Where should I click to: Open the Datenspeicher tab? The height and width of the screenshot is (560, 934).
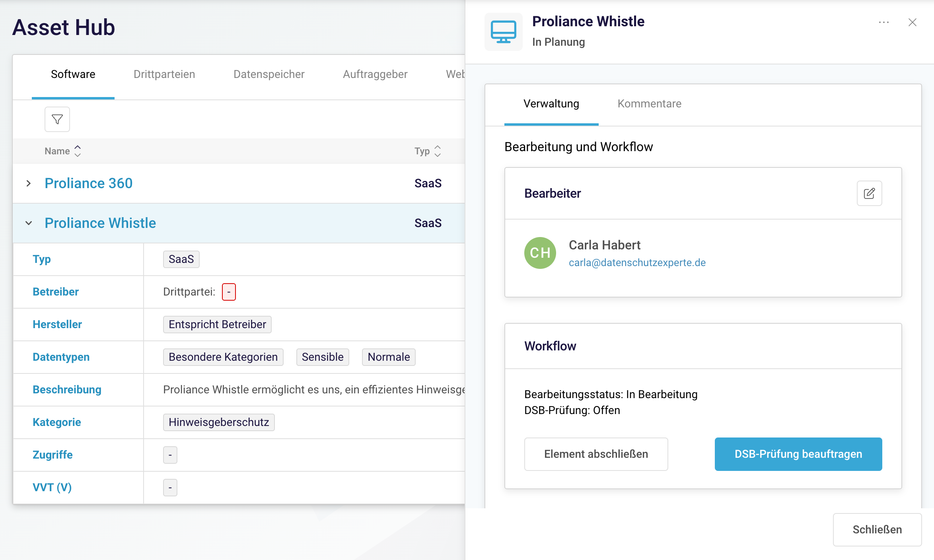click(269, 74)
